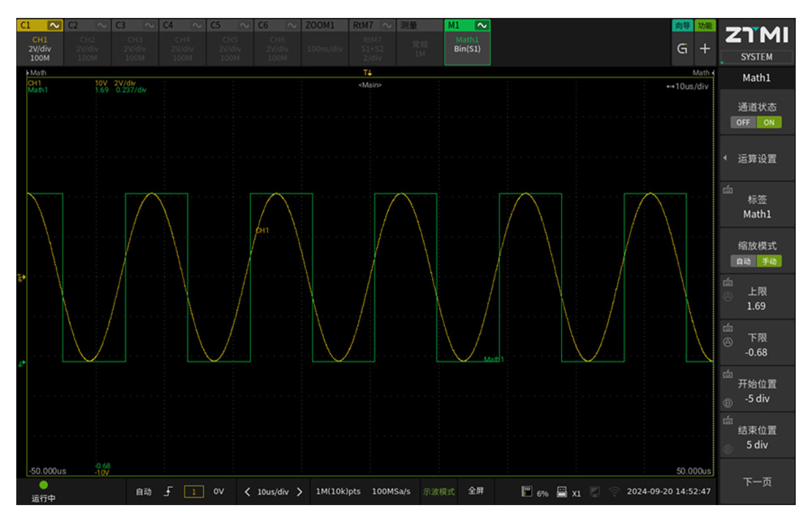Edit the 下限 value -0.68
The width and height of the screenshot is (812, 523).
pos(756,352)
